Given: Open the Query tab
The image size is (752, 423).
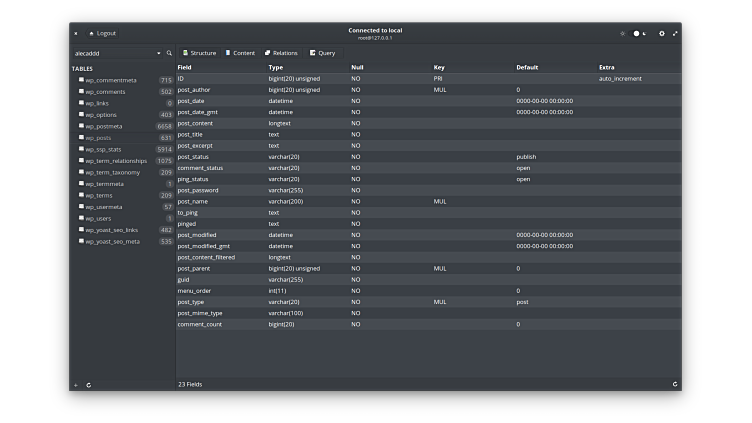Looking at the screenshot, I should [322, 53].
